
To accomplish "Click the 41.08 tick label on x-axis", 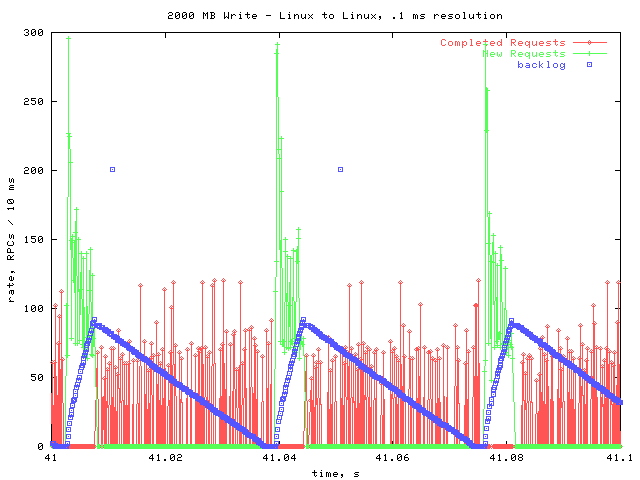I will click(x=507, y=458).
